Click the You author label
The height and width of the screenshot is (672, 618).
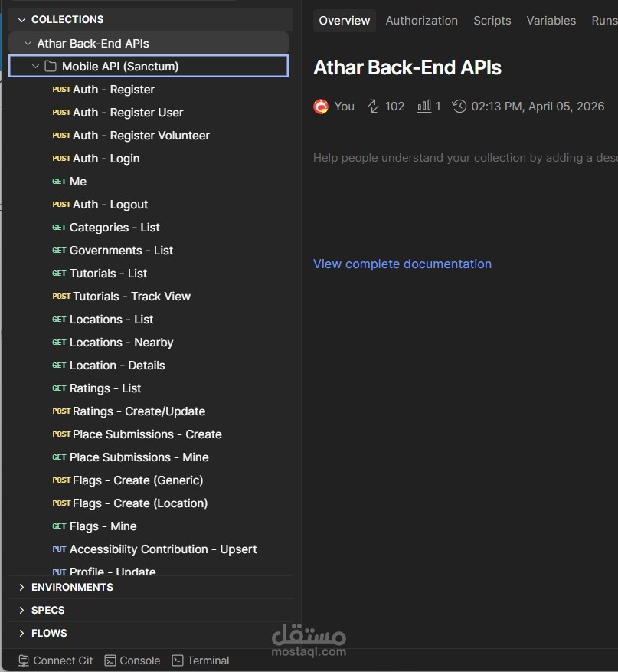(345, 107)
